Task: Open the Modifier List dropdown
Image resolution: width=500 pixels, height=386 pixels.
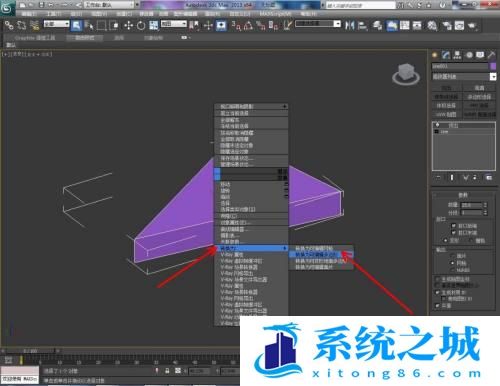Action: (x=493, y=77)
